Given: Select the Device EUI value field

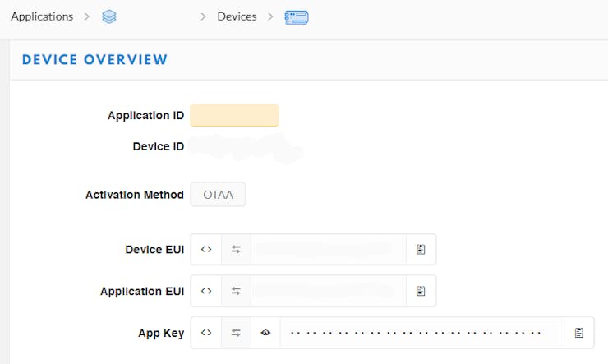Looking at the screenshot, I should coord(328,249).
